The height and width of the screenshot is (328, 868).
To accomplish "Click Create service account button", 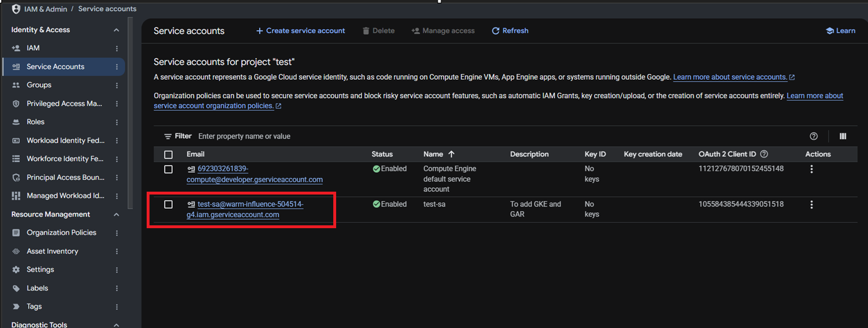I will (300, 31).
